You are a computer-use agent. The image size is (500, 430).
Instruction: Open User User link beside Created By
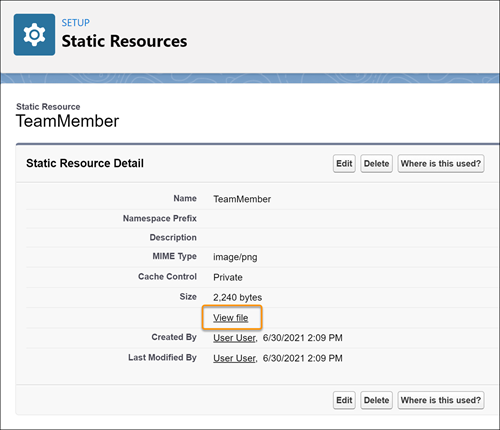235,338
